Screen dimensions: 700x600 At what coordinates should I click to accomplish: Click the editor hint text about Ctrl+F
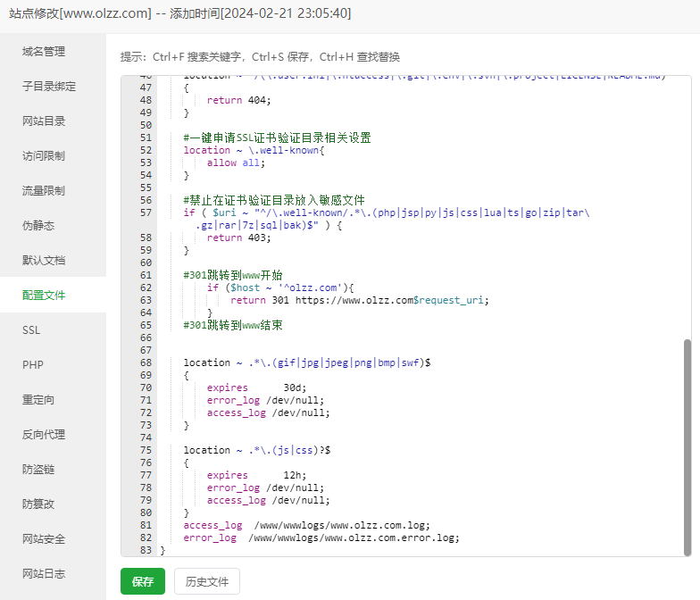point(260,57)
